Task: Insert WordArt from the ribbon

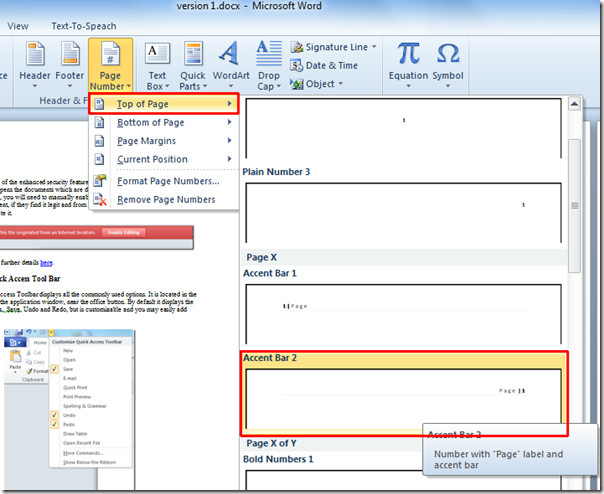Action: pyautogui.click(x=231, y=65)
